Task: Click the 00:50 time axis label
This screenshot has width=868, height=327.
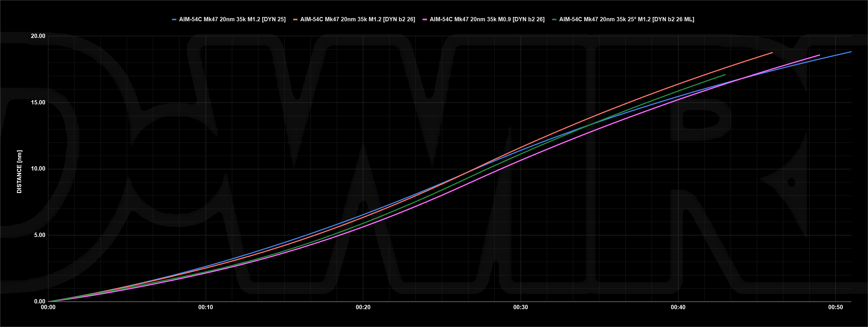Action: tap(836, 307)
